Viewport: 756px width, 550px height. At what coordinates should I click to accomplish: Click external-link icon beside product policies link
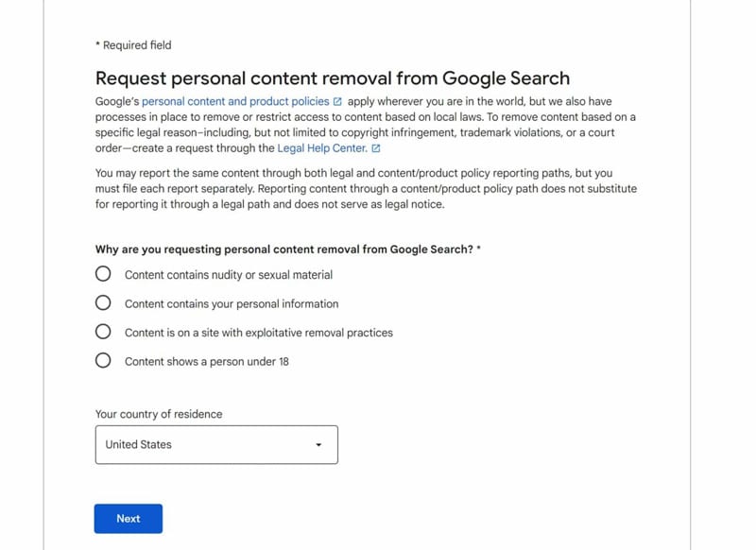pyautogui.click(x=337, y=102)
